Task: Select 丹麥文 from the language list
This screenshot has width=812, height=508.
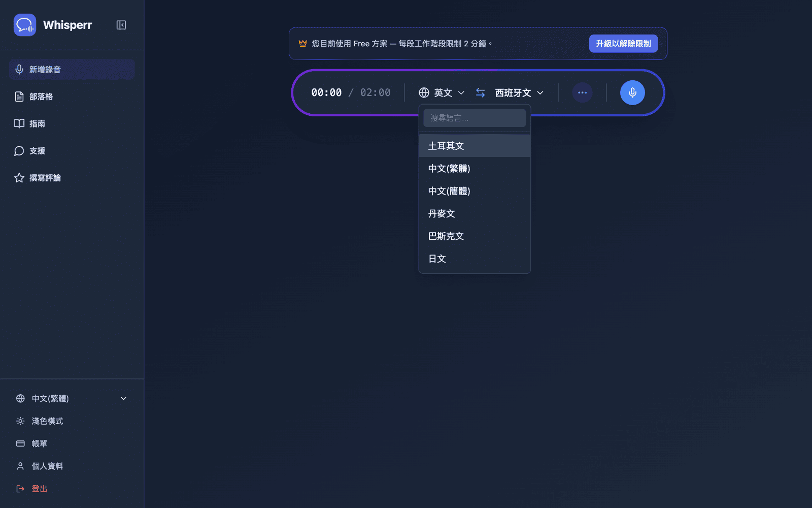Action: pyautogui.click(x=475, y=214)
